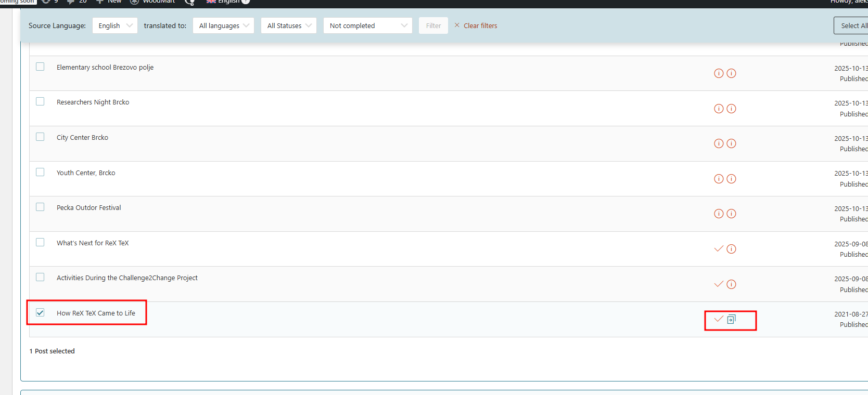
Task: Open the Howdy account menu
Action: (849, 2)
